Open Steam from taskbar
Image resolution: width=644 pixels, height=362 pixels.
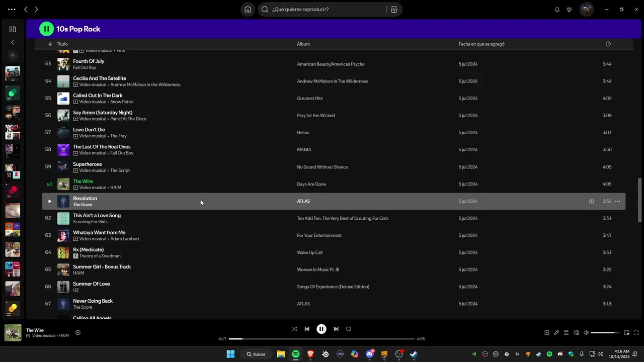pyautogui.click(x=414, y=354)
